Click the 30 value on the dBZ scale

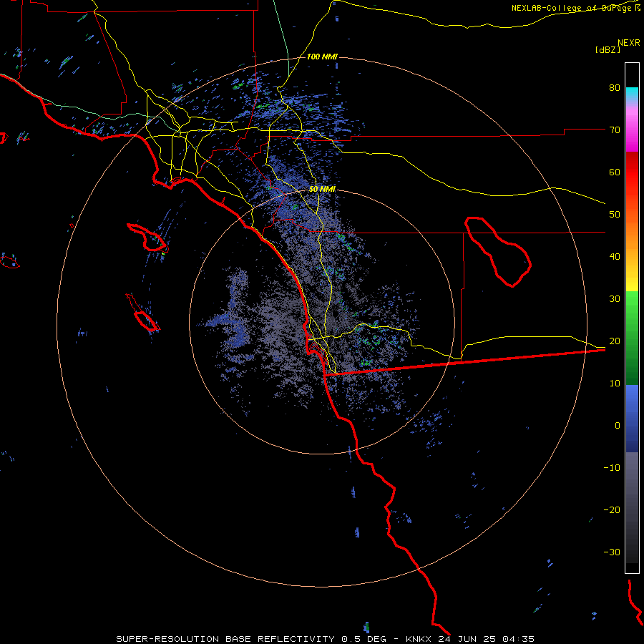(615, 299)
